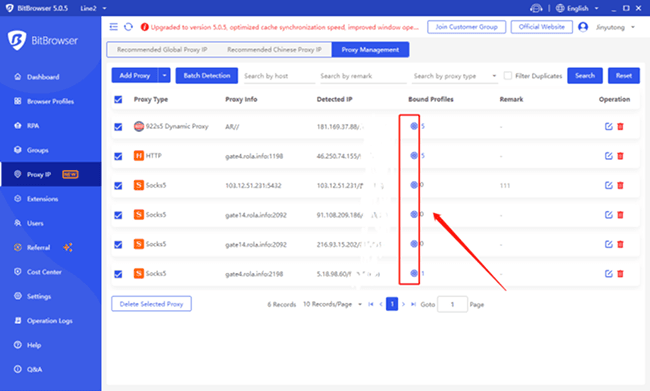Uncheck the 922s5 Dynamic Proxy row
Screen dimensions: 650x391
point(118,127)
